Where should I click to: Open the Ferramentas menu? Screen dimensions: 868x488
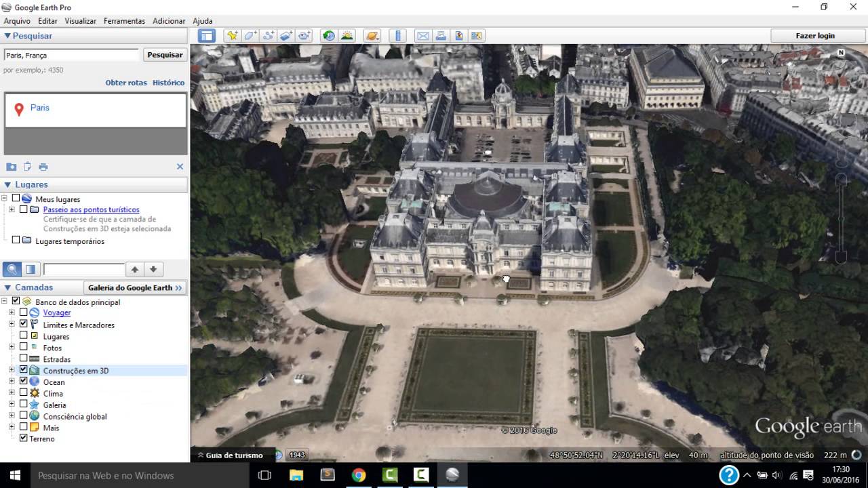(x=124, y=21)
